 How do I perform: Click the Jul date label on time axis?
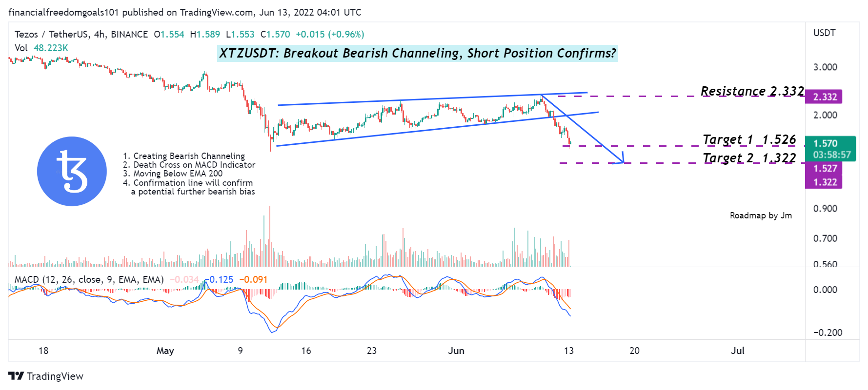(x=738, y=351)
